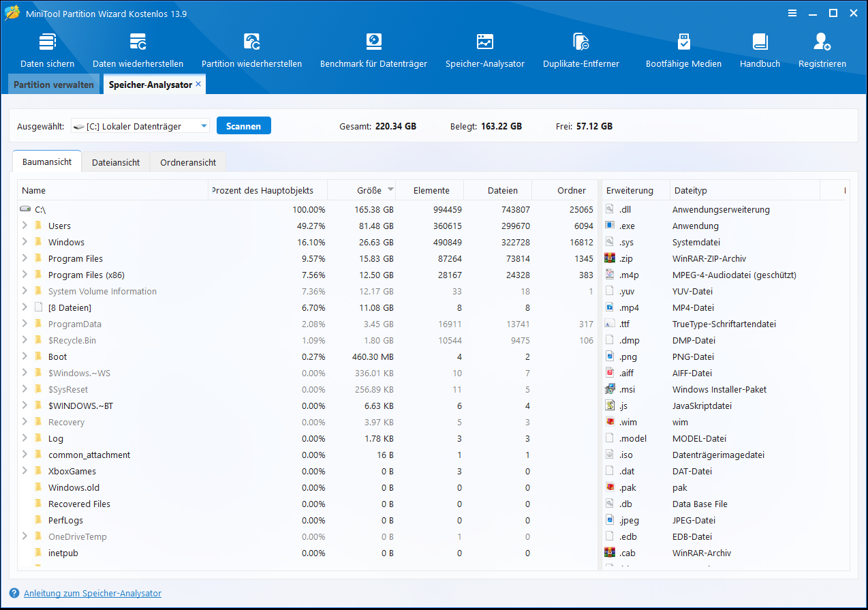Select the .msi installer package icon
Image resolution: width=868 pixels, height=610 pixels.
[610, 389]
